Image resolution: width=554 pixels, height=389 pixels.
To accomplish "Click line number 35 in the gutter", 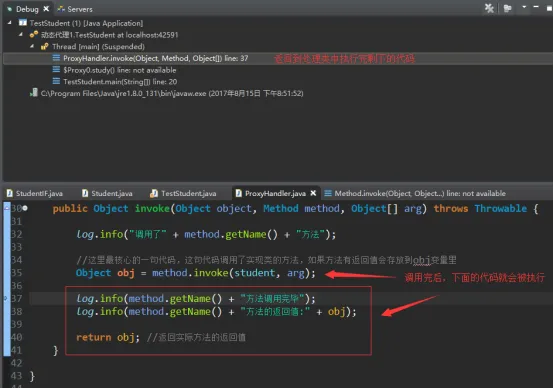I will click(17, 273).
